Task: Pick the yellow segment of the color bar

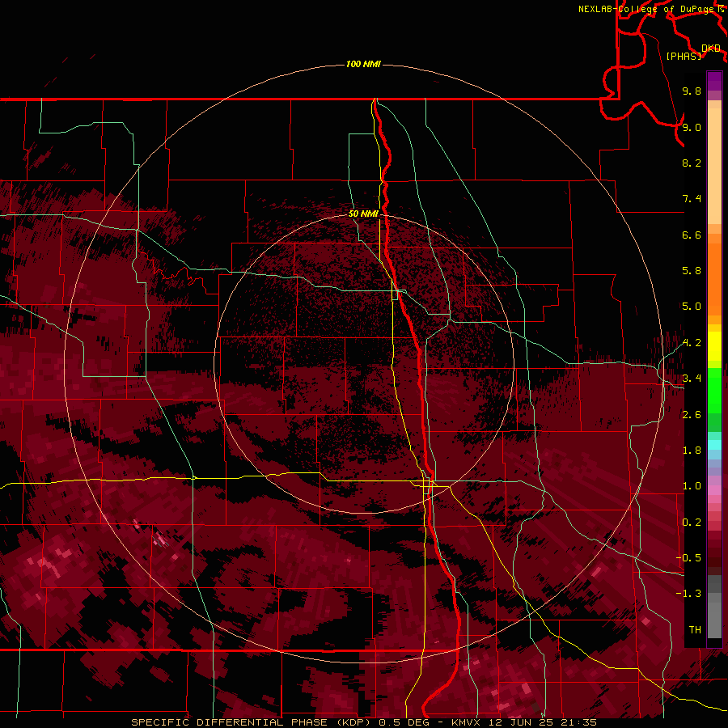Action: pyautogui.click(x=714, y=346)
